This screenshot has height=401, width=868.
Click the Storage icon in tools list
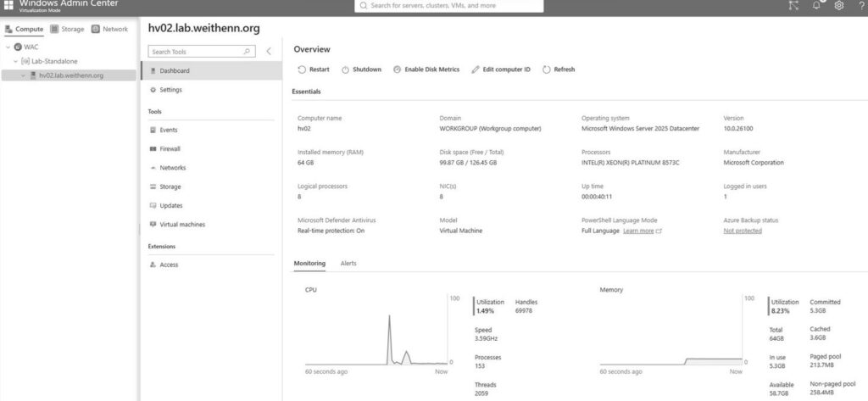153,187
